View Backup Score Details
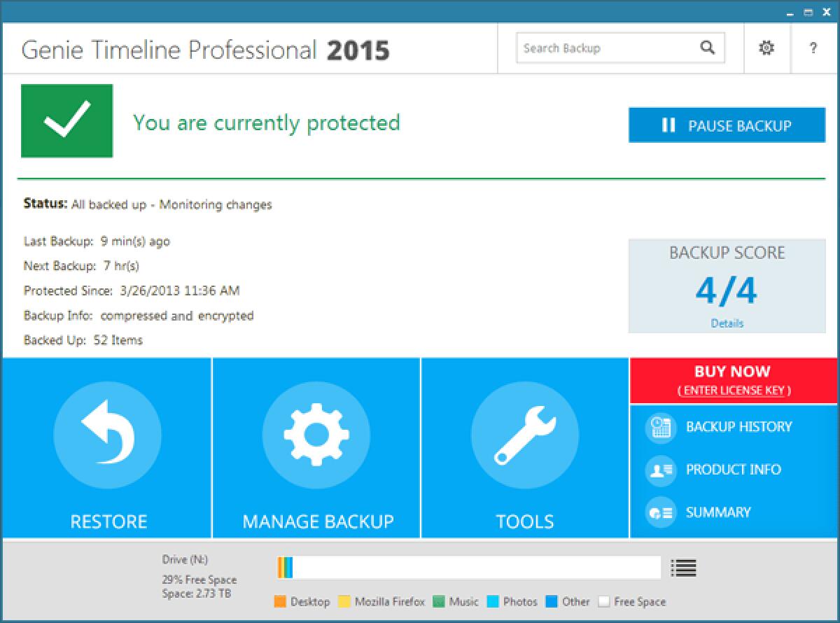The width and height of the screenshot is (840, 623). click(x=728, y=323)
